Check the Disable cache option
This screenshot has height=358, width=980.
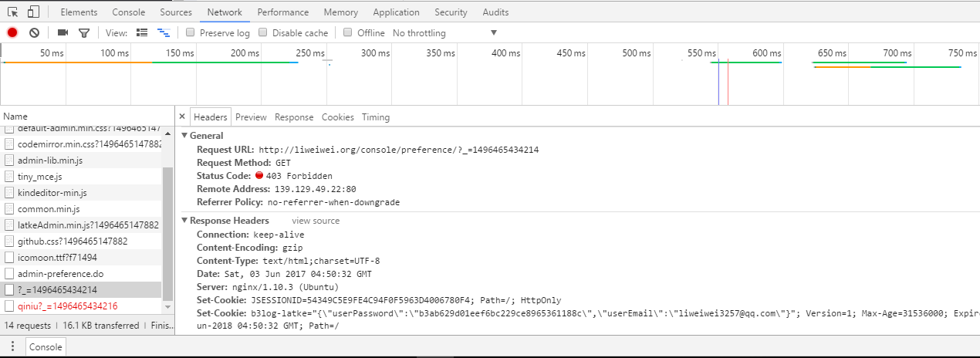[x=263, y=32]
